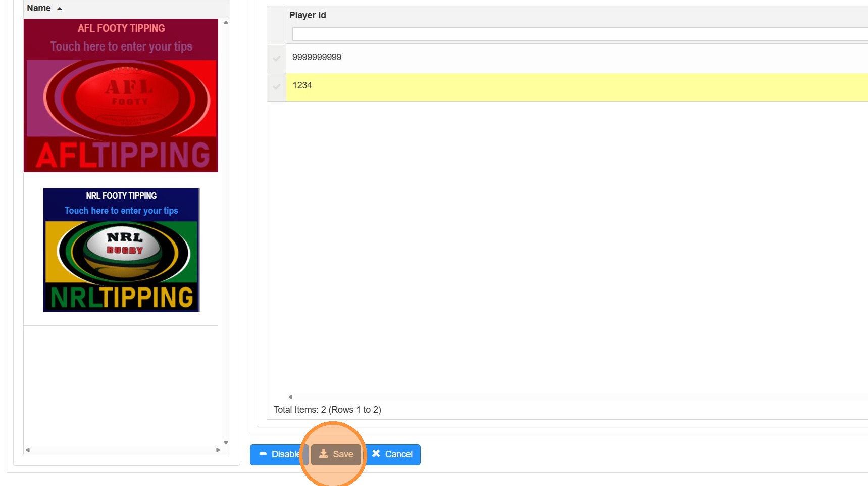This screenshot has width=868, height=486.
Task: Click the Disable minus icon
Action: 263,454
